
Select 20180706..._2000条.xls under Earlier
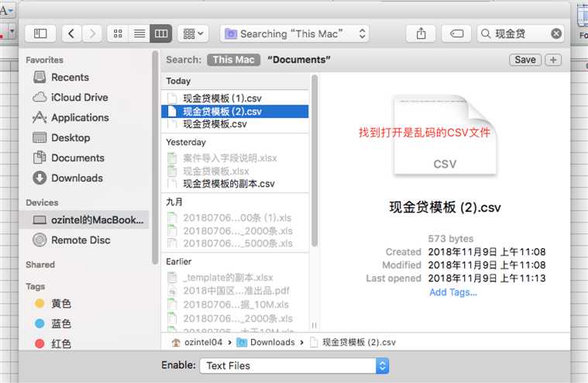pyautogui.click(x=235, y=319)
